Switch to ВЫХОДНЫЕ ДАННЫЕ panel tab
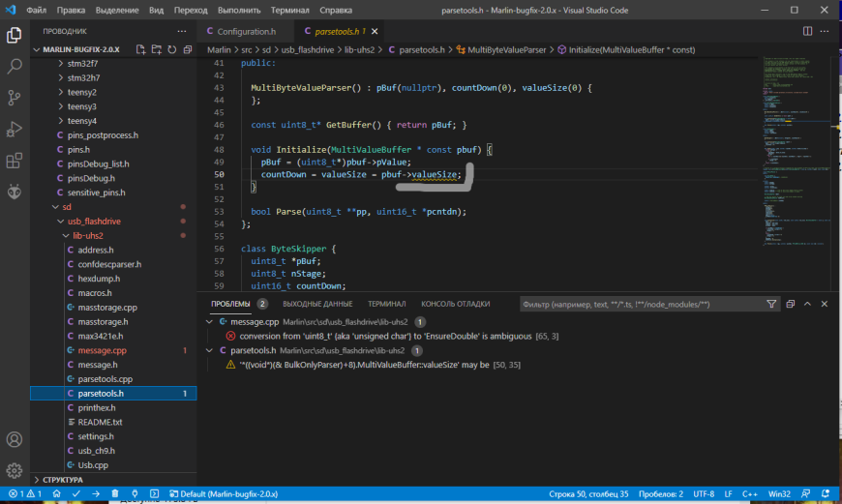The image size is (842, 504). tap(317, 304)
